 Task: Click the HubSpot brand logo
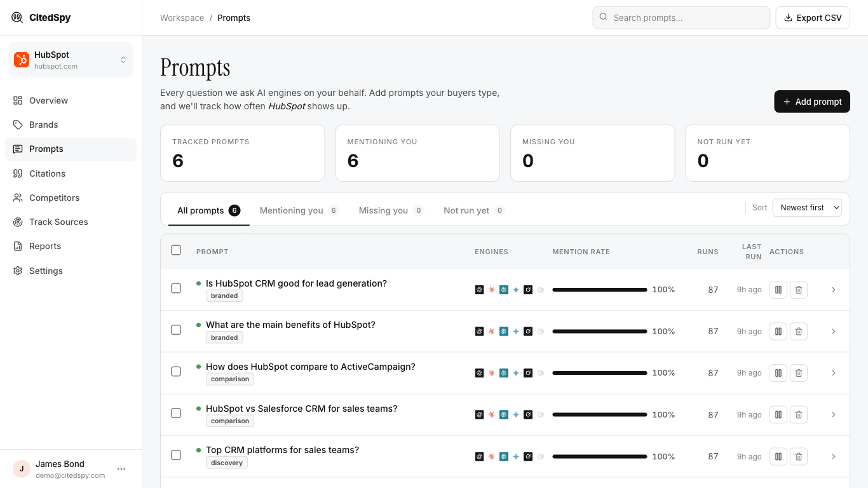(x=22, y=60)
